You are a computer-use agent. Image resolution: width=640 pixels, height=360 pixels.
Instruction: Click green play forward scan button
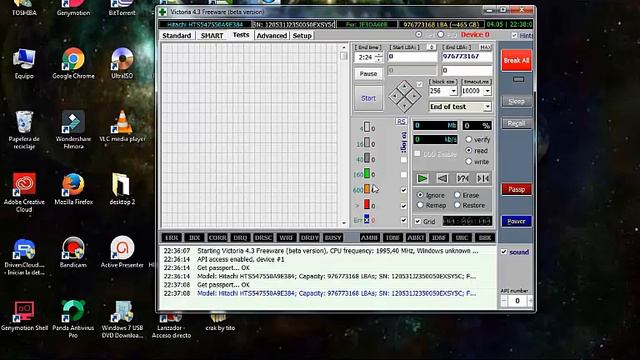[x=422, y=178]
